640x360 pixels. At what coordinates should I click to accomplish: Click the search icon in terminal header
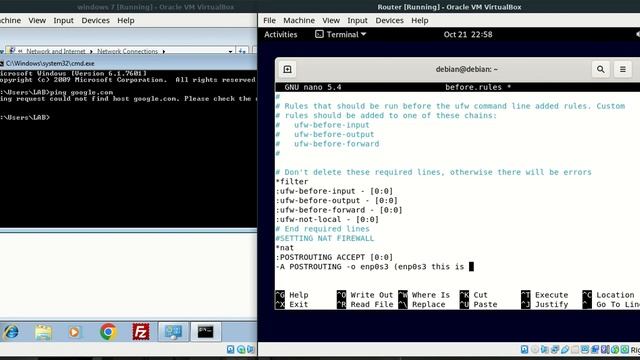(x=601, y=69)
